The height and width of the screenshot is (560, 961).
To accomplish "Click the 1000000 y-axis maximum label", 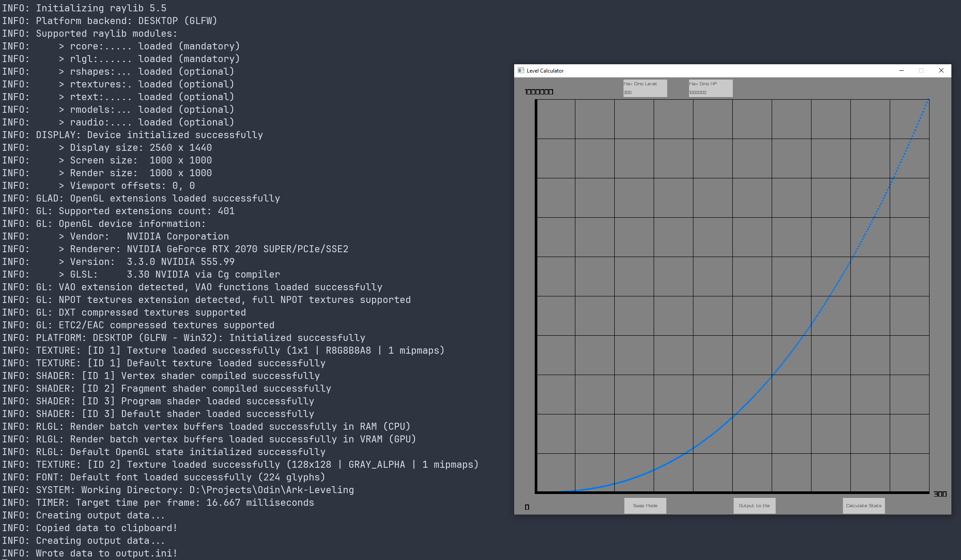I will pos(539,92).
